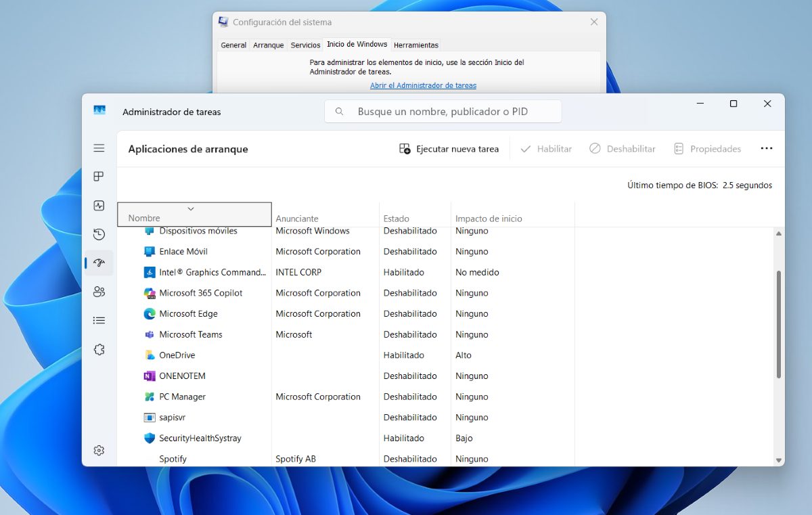Open the Performance page icon
The height and width of the screenshot is (515, 812).
(99, 206)
